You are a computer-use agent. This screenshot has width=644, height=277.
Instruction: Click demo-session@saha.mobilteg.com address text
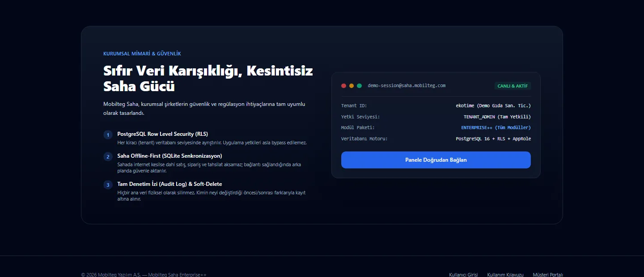pyautogui.click(x=407, y=86)
